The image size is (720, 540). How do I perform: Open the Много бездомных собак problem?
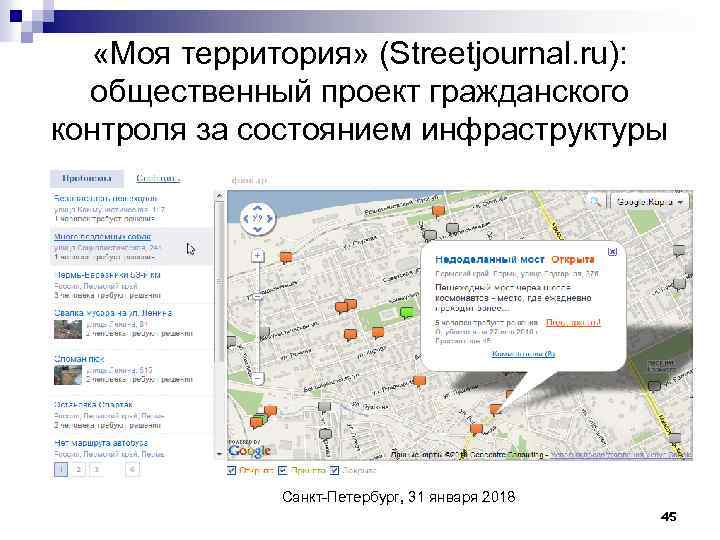point(102,237)
